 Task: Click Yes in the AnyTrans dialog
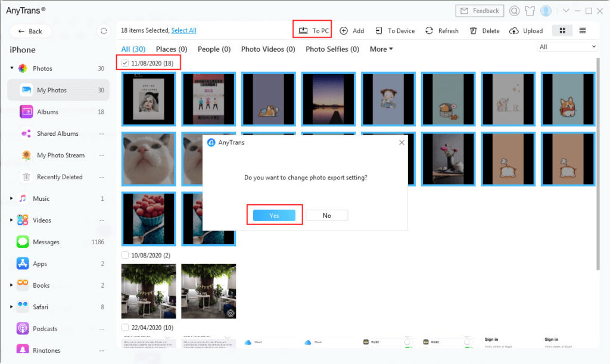(x=274, y=216)
